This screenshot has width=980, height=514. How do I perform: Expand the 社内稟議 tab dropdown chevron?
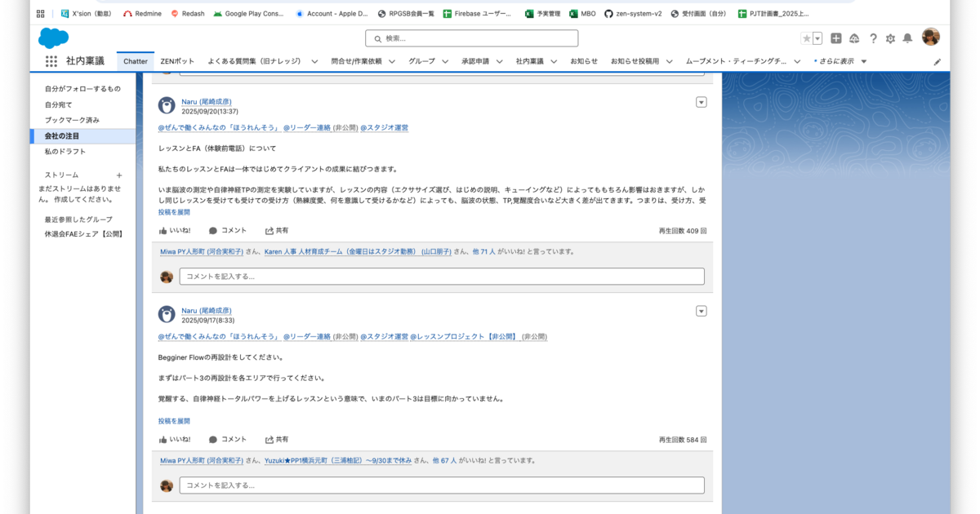553,61
